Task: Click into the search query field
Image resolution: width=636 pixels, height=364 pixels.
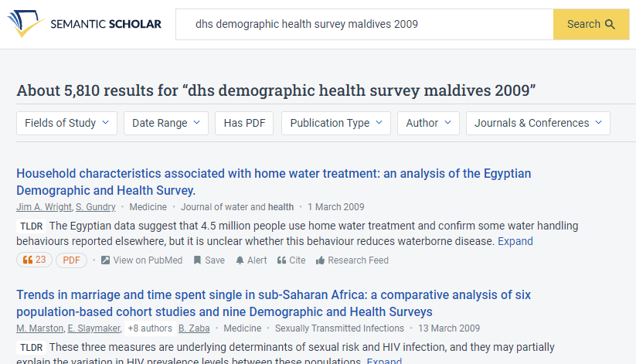Action: coord(364,25)
